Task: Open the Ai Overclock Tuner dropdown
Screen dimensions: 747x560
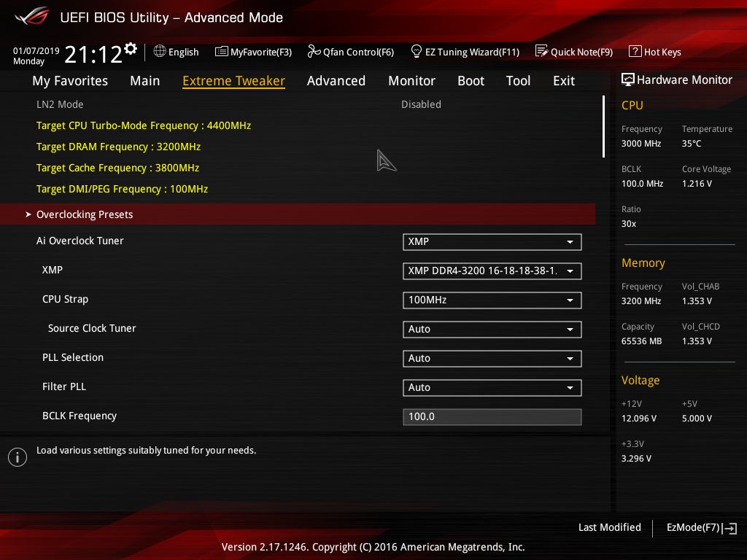Action: [x=492, y=242]
